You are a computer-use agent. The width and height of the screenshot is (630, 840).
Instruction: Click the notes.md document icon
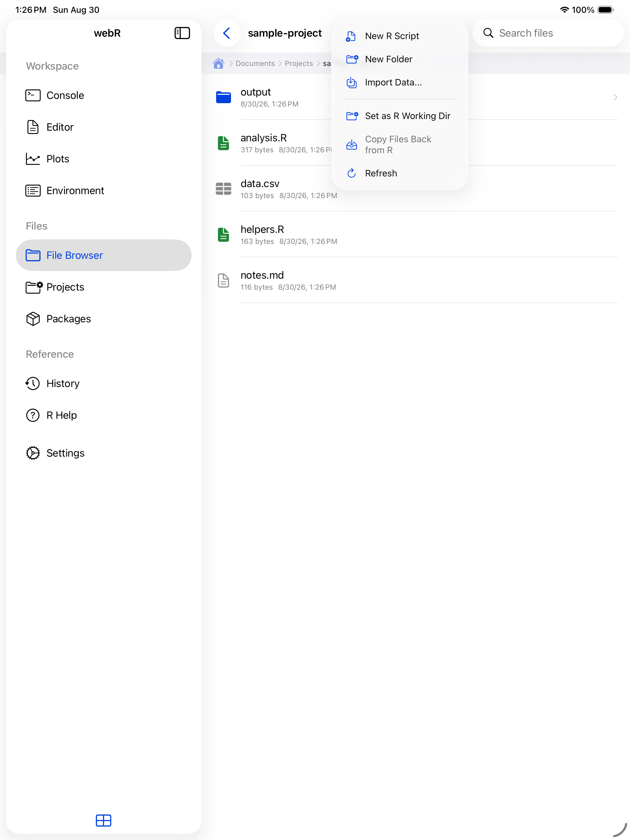[223, 280]
